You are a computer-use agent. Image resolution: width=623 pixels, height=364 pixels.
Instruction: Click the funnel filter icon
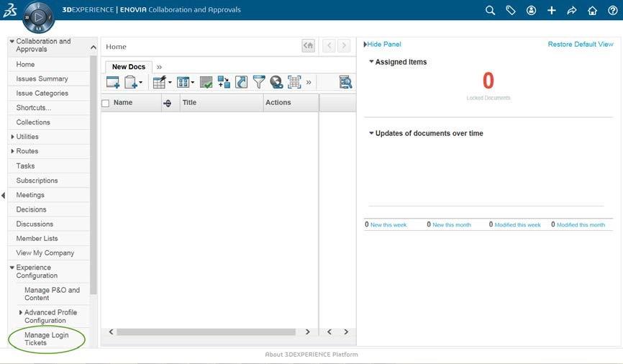[x=259, y=82]
